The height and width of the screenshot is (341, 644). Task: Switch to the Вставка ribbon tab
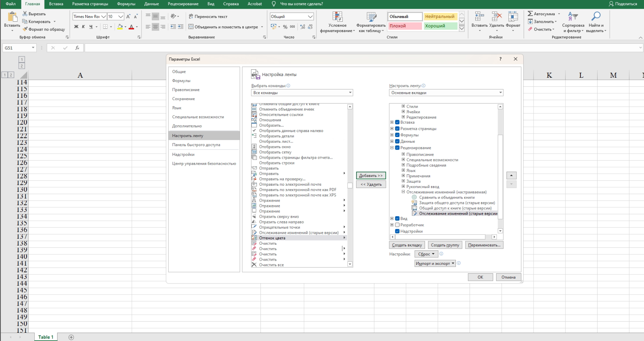point(56,4)
